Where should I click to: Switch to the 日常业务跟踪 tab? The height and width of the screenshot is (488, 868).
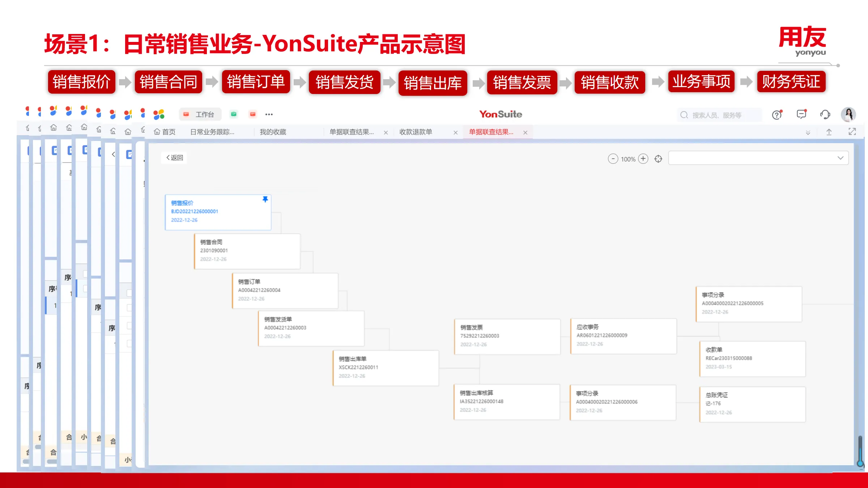click(x=212, y=132)
